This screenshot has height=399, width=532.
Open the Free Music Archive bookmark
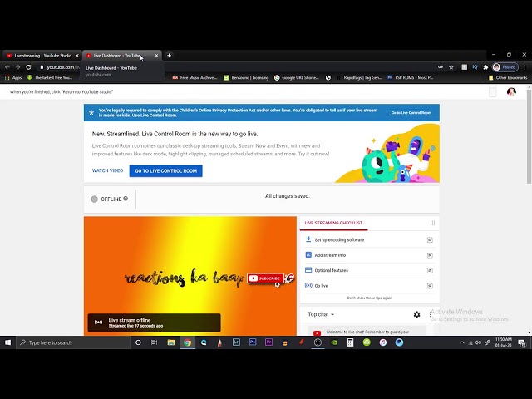195,77
